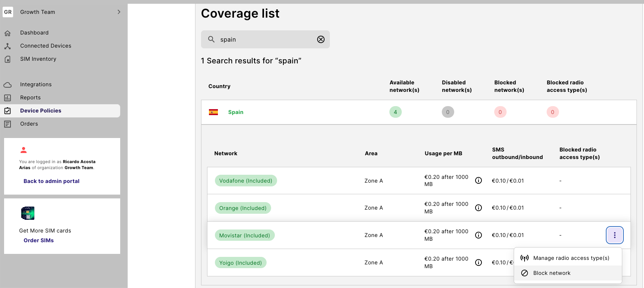Click Available network(s) column header

tap(404, 86)
